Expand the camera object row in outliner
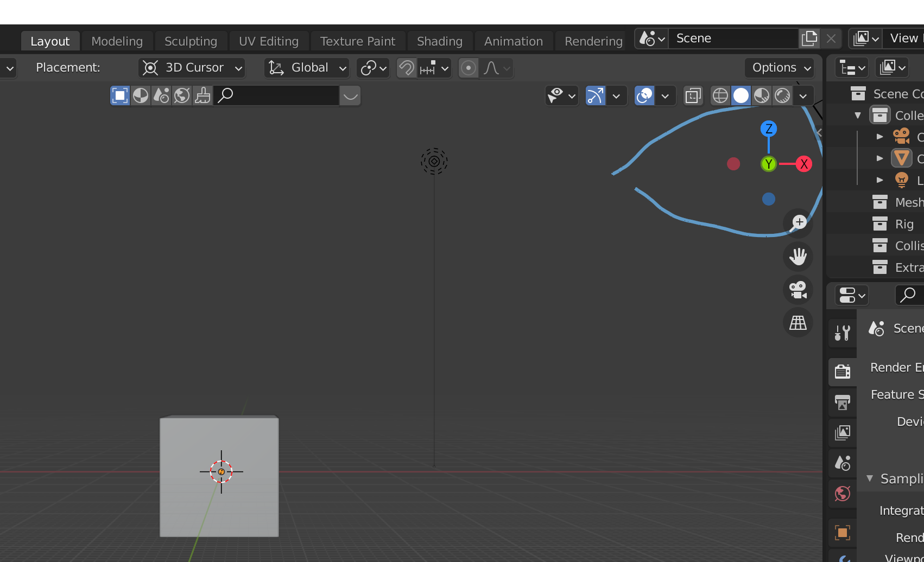 click(x=880, y=137)
